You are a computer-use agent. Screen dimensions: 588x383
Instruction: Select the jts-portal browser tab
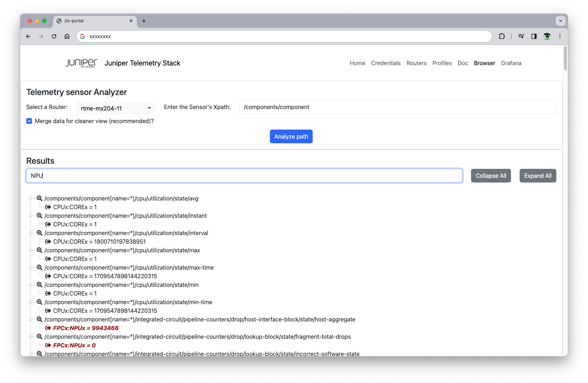coord(95,21)
